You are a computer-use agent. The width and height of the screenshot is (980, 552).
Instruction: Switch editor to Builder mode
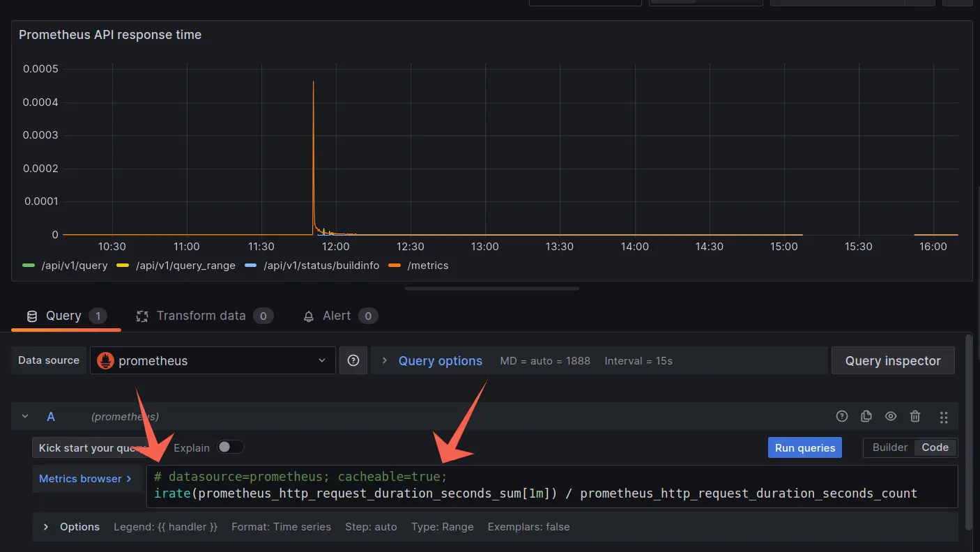[x=890, y=447]
